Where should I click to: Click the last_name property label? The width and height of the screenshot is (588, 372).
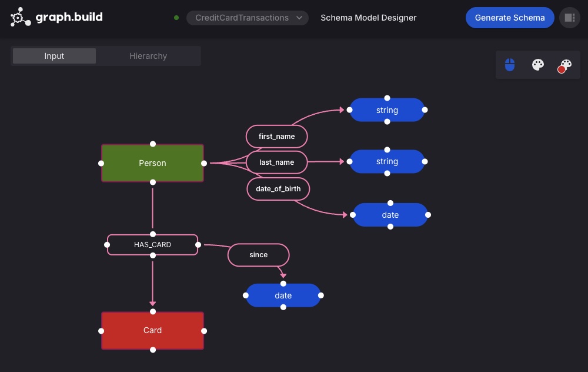(x=276, y=162)
